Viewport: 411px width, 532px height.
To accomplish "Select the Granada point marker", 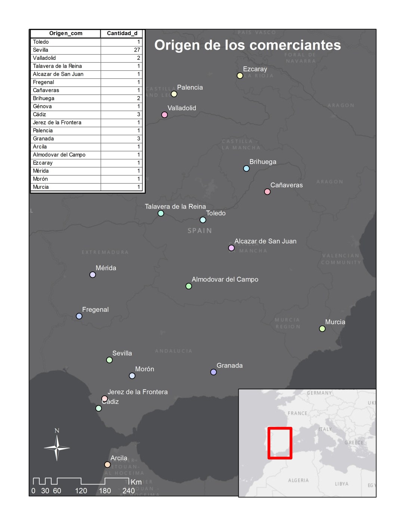I will (x=213, y=372).
